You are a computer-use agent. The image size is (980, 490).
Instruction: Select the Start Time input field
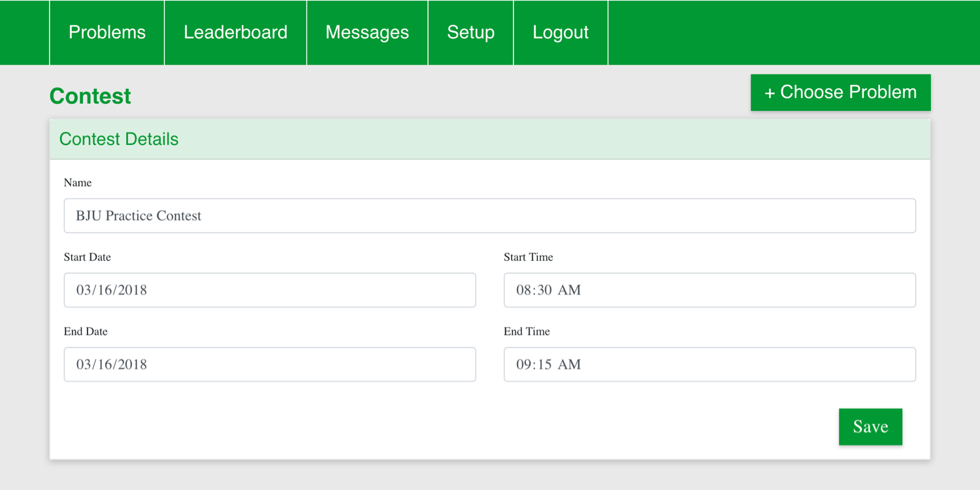click(709, 290)
